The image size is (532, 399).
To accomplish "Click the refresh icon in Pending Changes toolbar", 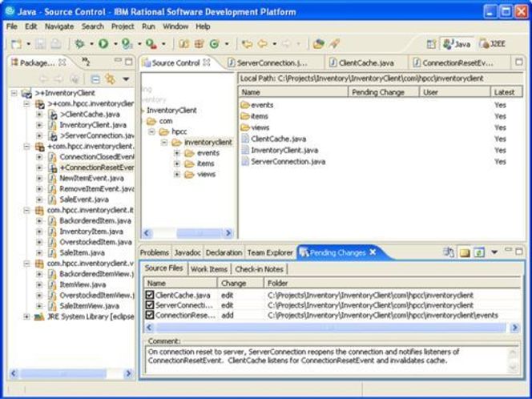I will pos(479,252).
